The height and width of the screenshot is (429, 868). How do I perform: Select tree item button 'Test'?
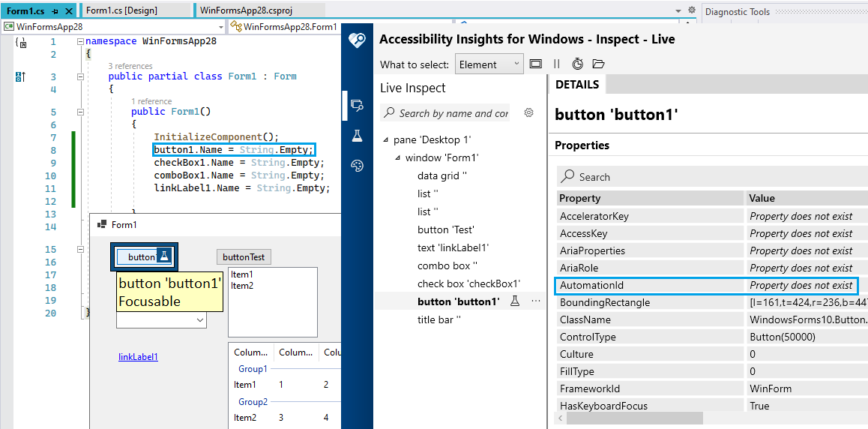click(x=446, y=229)
